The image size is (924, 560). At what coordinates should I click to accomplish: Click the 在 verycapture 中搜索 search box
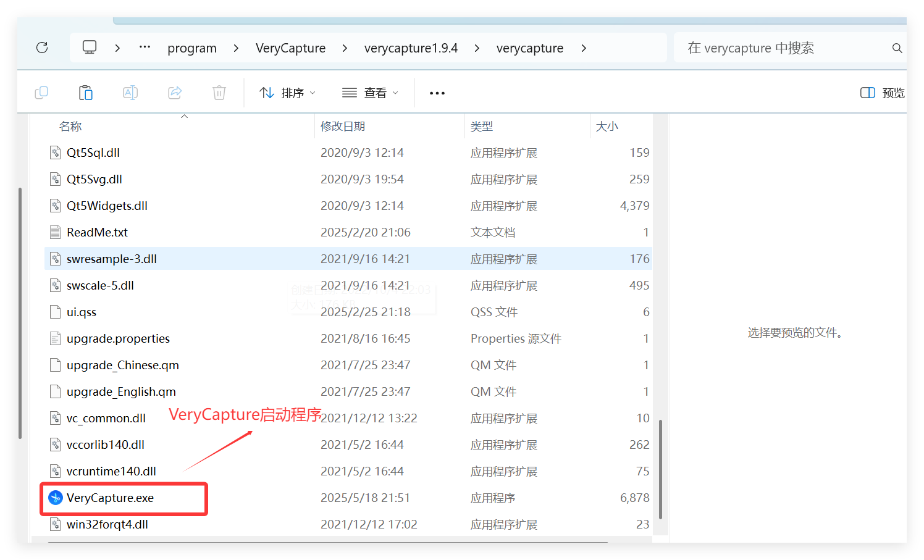(x=790, y=48)
